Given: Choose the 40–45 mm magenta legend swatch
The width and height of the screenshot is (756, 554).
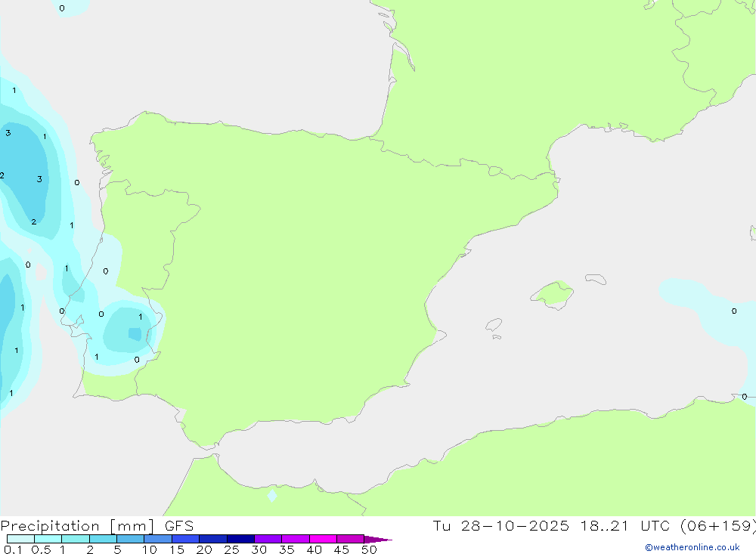Looking at the screenshot, I should (323, 539).
